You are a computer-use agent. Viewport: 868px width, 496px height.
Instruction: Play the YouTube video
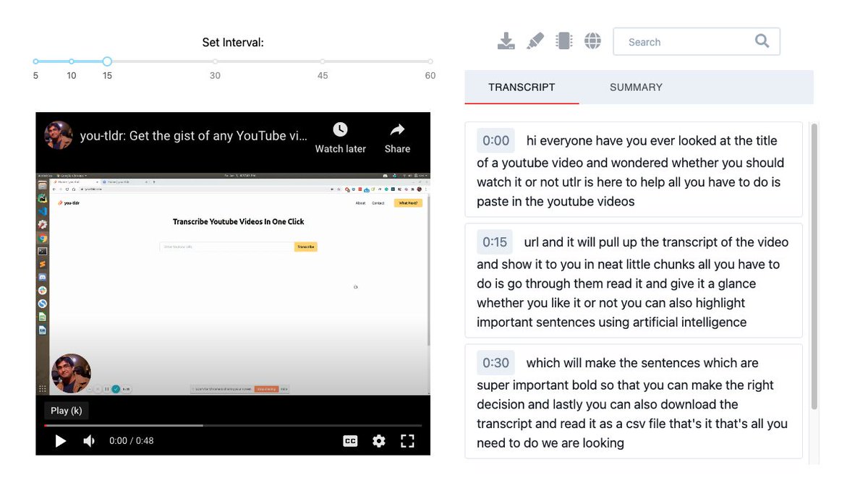click(61, 440)
